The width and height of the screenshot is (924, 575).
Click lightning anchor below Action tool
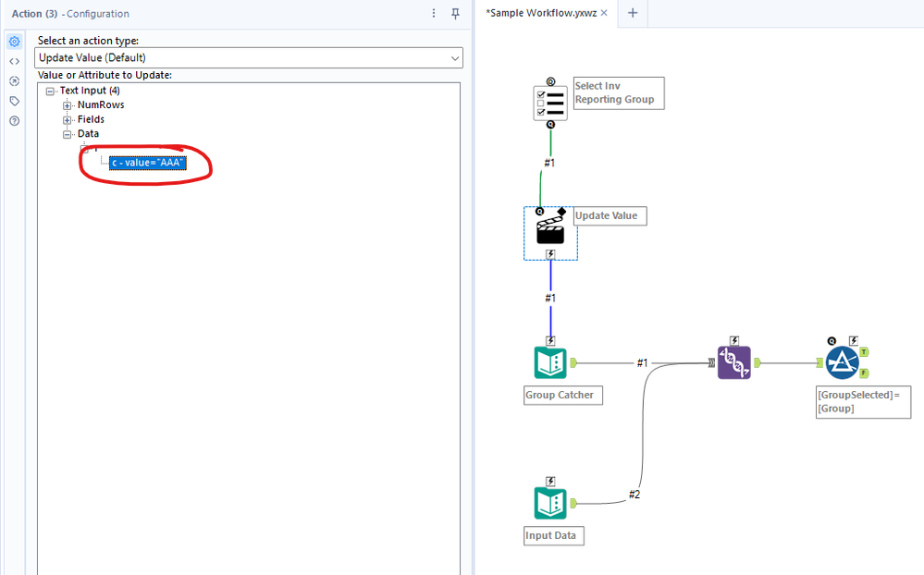[x=550, y=254]
